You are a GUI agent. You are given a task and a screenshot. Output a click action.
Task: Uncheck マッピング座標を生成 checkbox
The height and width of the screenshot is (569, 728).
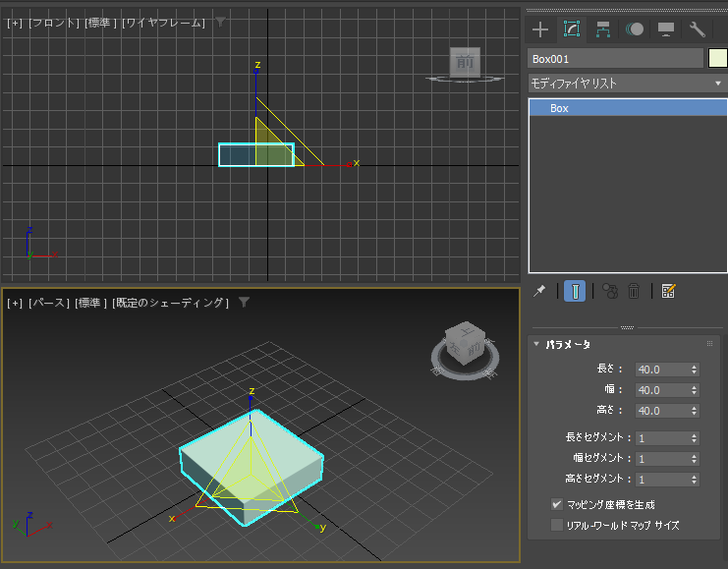(x=557, y=504)
